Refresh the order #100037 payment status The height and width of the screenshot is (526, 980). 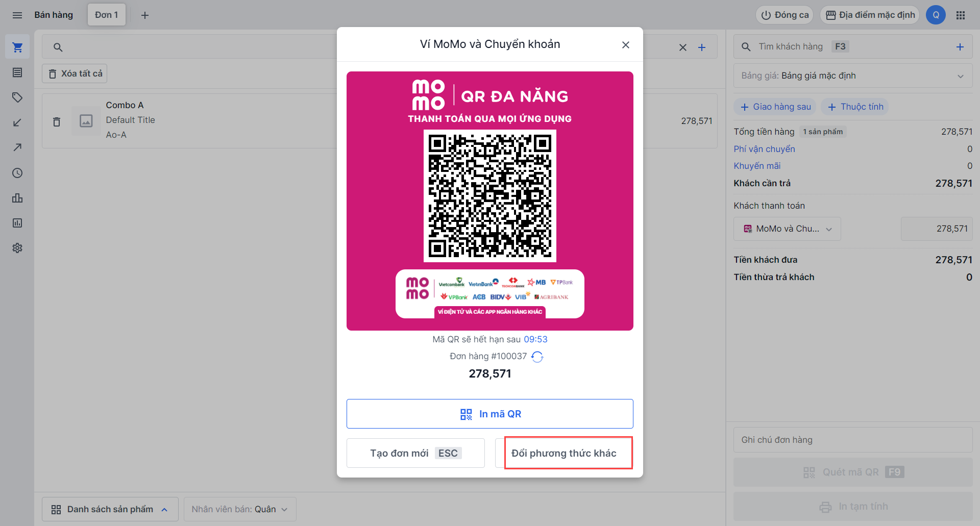[x=537, y=357]
